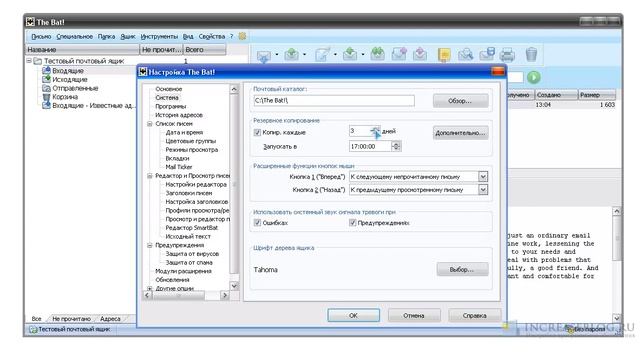Collapse the Тестовый почтовый ящик folder tree

[29, 61]
